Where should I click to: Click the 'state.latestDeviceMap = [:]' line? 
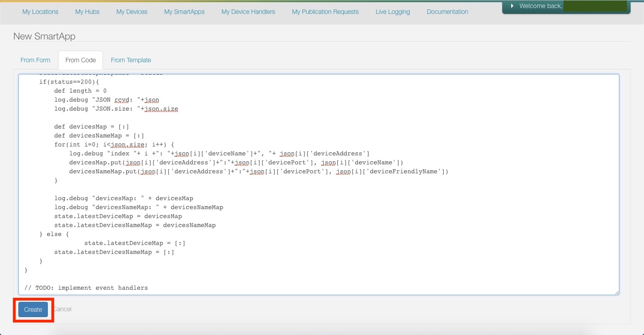click(x=135, y=243)
